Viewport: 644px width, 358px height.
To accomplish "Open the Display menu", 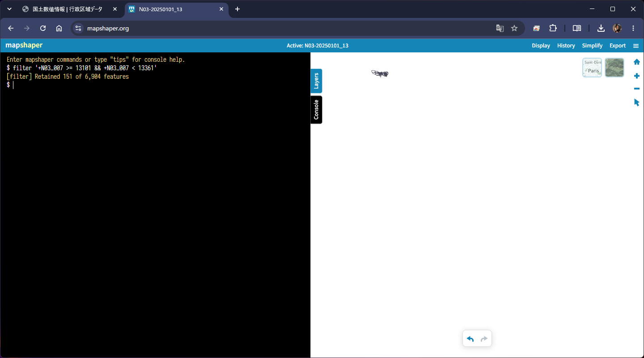I will (x=541, y=46).
